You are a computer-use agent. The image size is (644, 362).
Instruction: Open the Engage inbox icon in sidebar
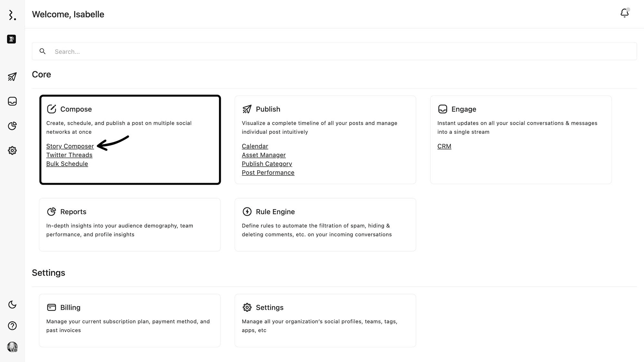click(x=12, y=101)
